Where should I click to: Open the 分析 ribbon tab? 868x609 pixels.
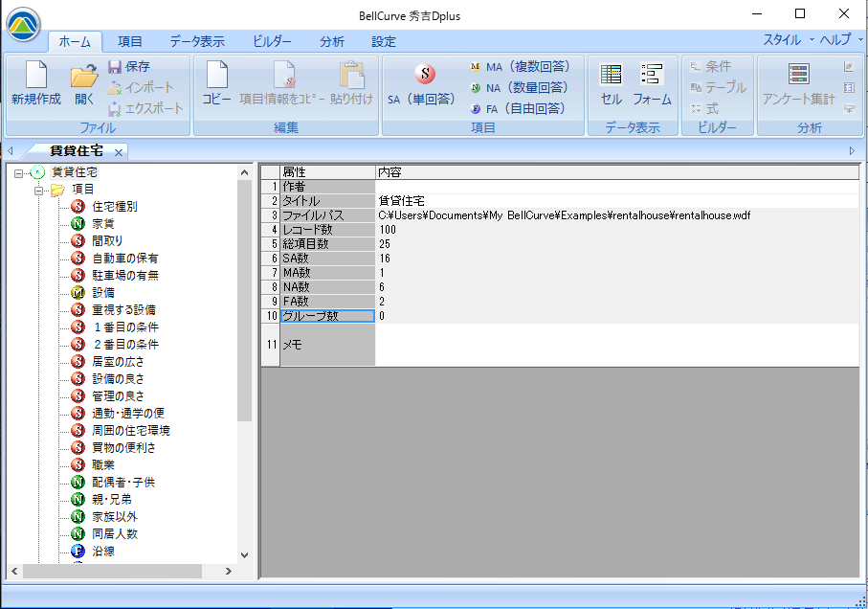click(x=331, y=41)
